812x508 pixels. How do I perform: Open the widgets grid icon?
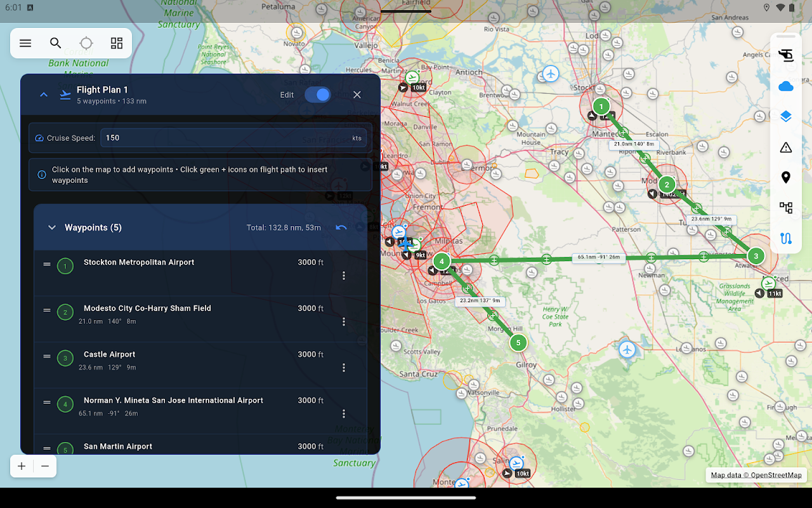(x=117, y=43)
